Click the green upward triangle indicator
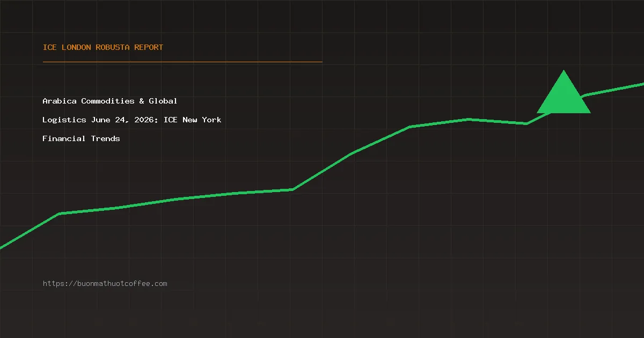 point(563,92)
